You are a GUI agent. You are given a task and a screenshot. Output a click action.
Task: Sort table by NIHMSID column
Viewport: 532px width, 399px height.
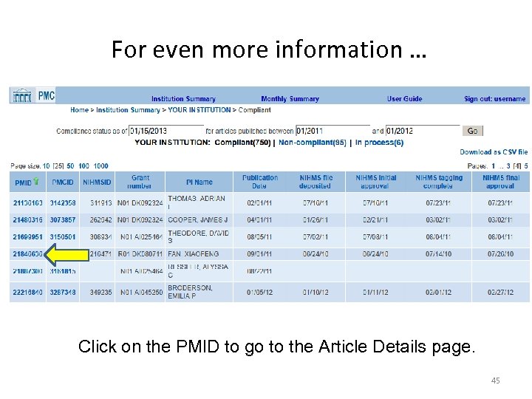(97, 183)
